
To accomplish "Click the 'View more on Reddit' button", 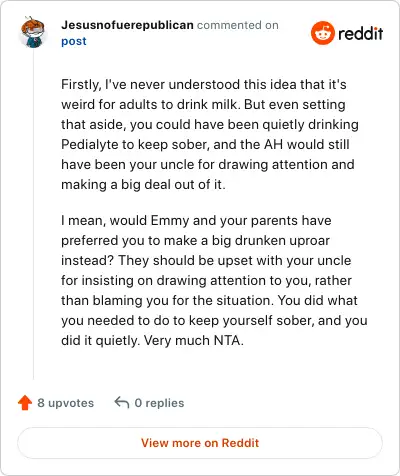I will pos(200,443).
